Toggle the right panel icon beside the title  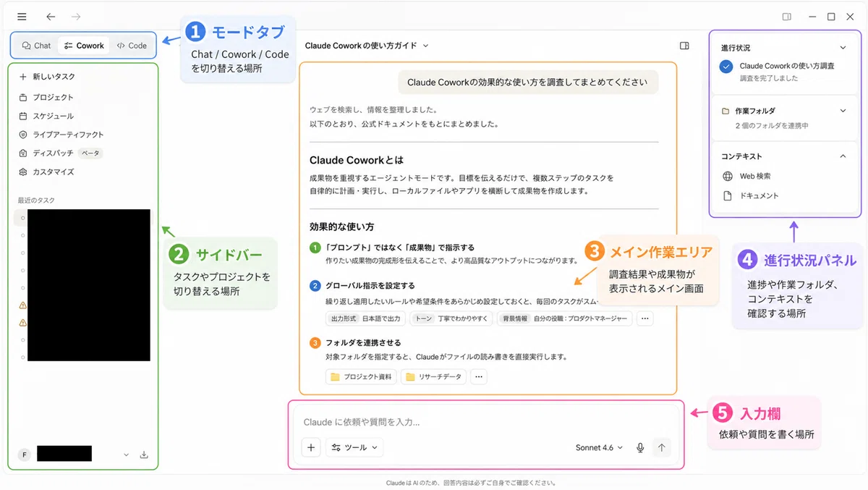tap(684, 46)
